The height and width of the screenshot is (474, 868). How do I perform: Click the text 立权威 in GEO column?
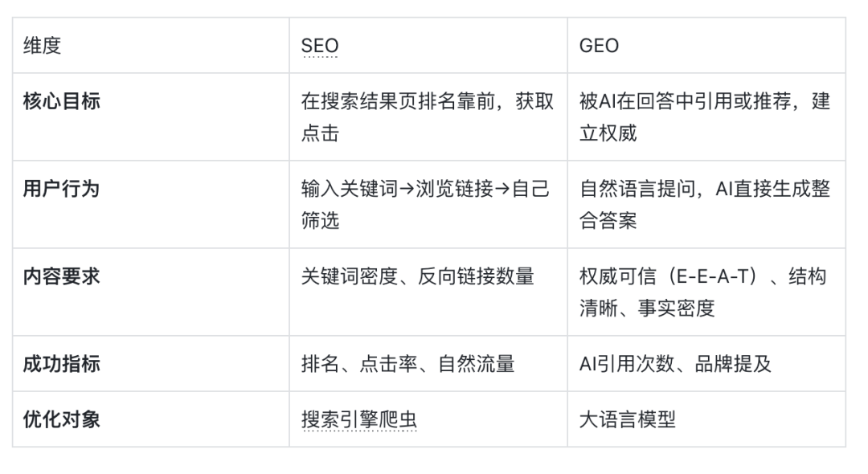point(608,133)
